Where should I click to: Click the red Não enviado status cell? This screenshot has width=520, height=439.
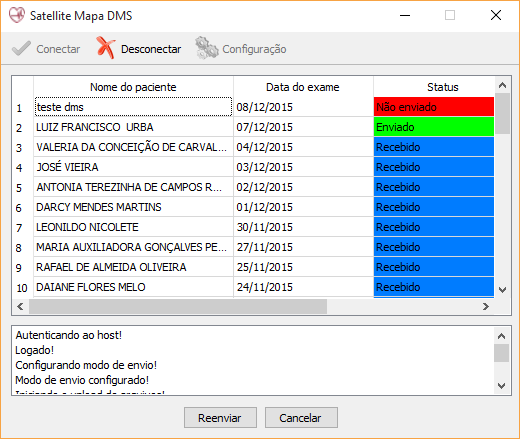pos(434,107)
